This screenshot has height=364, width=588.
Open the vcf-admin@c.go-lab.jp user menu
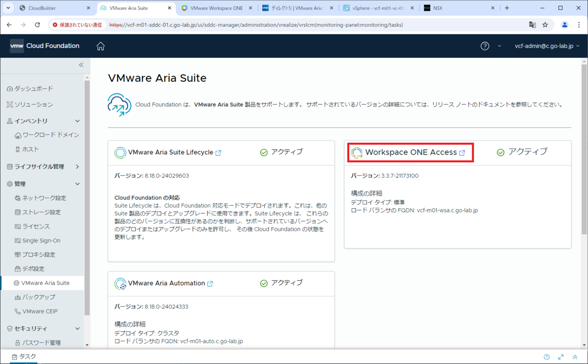tap(547, 46)
